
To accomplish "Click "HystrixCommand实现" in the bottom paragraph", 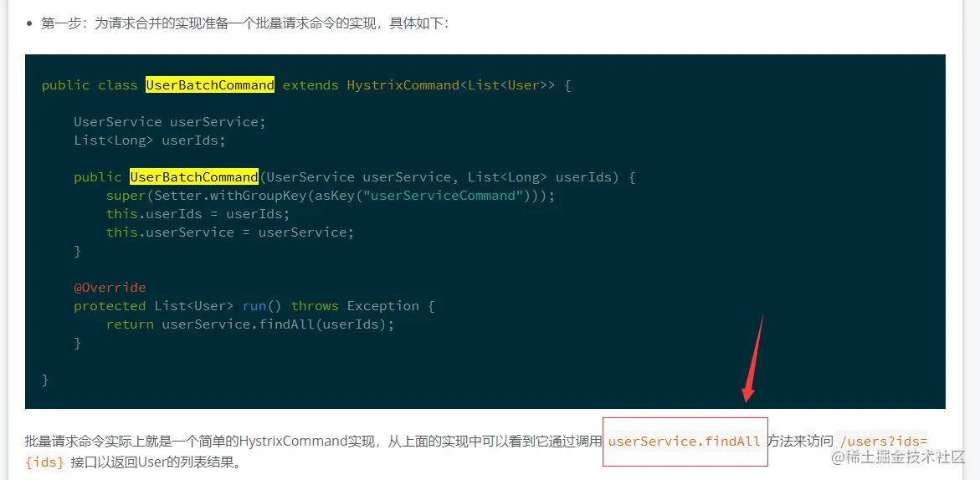I will (x=309, y=442).
